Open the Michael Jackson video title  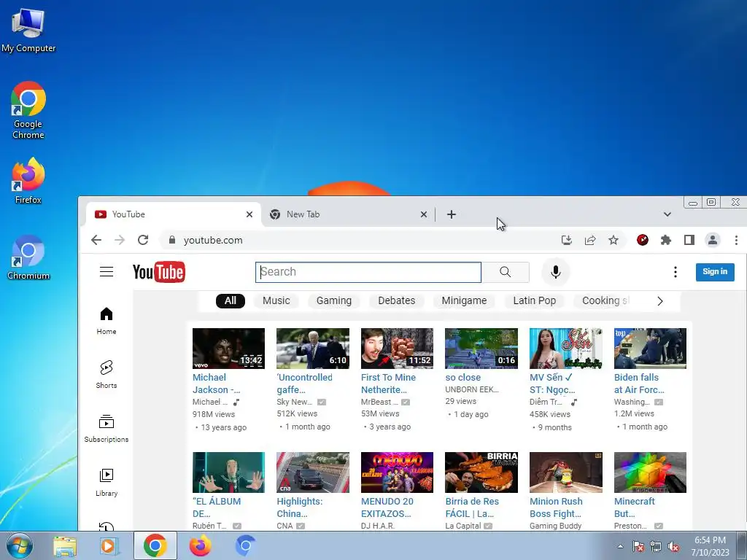tap(216, 384)
